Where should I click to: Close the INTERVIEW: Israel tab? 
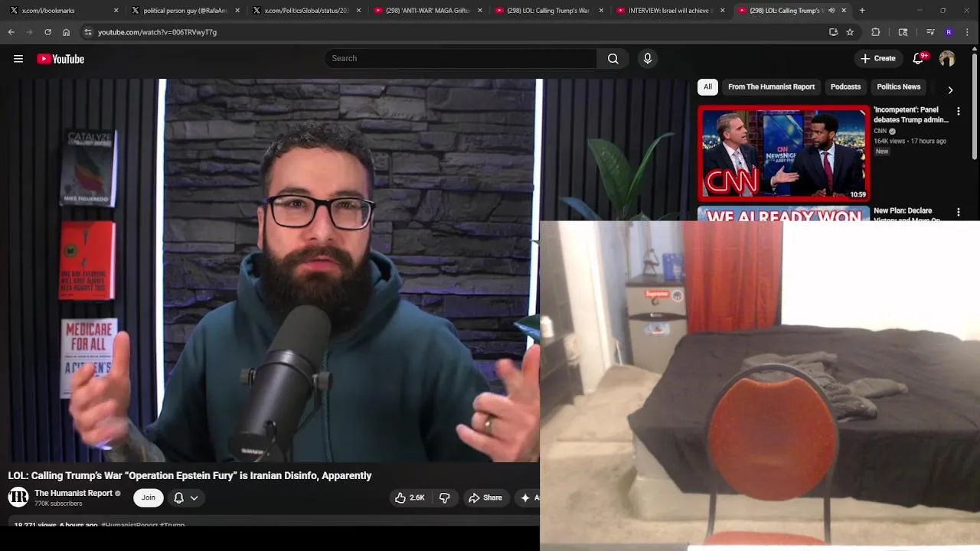coord(722,11)
